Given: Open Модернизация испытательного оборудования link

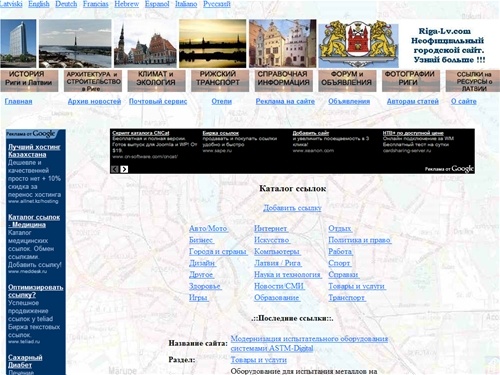Looking at the screenshot, I should point(309,343).
